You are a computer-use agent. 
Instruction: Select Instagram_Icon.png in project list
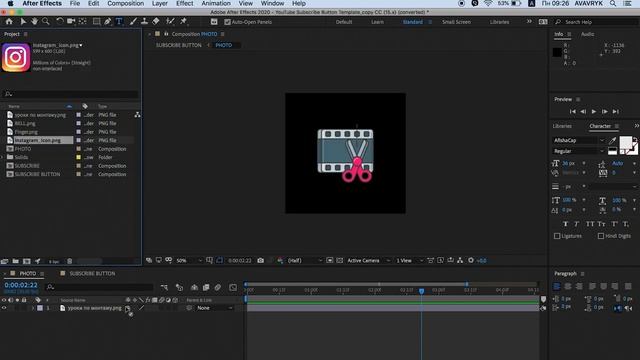38,140
